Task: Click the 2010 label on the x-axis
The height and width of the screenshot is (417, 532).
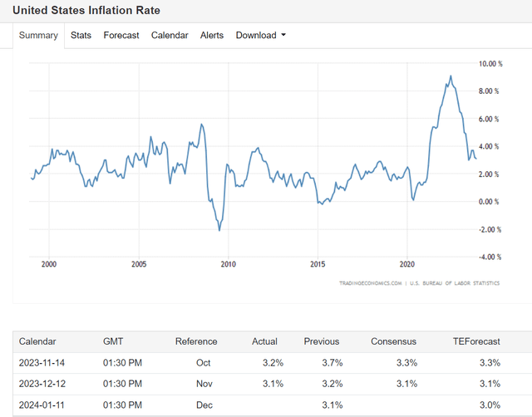Action: (228, 264)
